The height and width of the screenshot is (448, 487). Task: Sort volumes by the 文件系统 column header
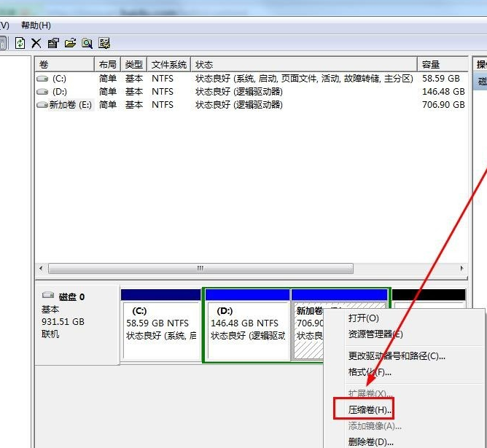(169, 64)
